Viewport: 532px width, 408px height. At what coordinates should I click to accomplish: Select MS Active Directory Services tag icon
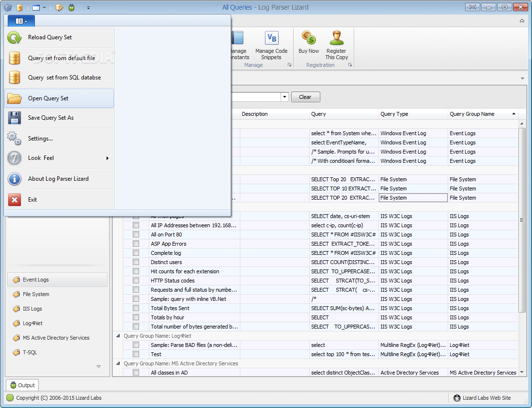(16, 338)
